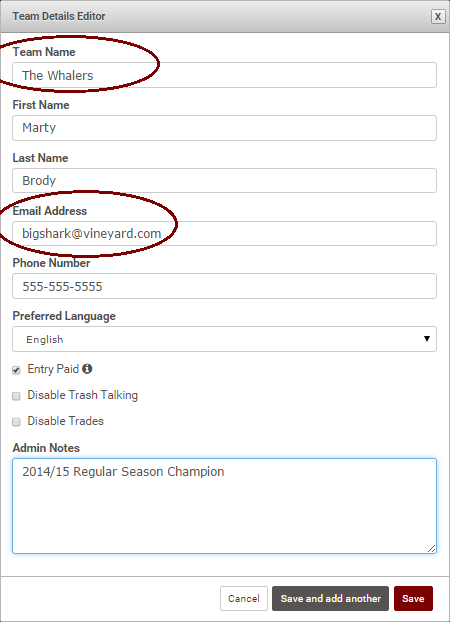Edit the Email Address input

click(x=224, y=233)
